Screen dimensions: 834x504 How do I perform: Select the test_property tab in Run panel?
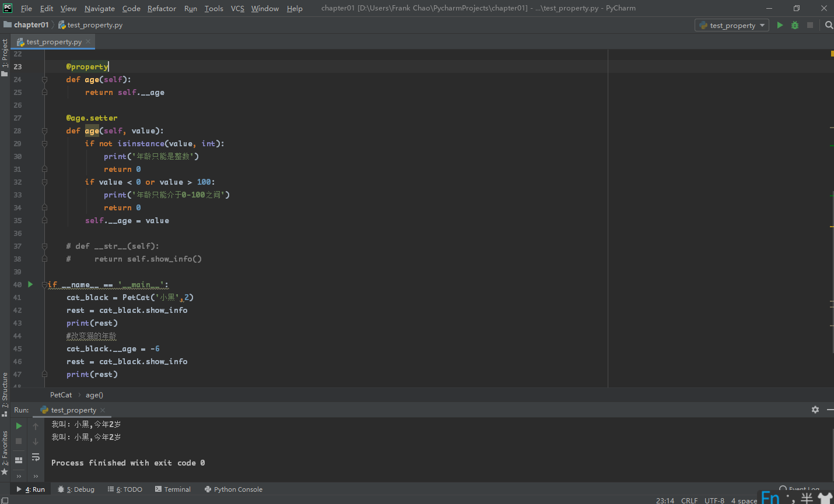pyautogui.click(x=73, y=410)
